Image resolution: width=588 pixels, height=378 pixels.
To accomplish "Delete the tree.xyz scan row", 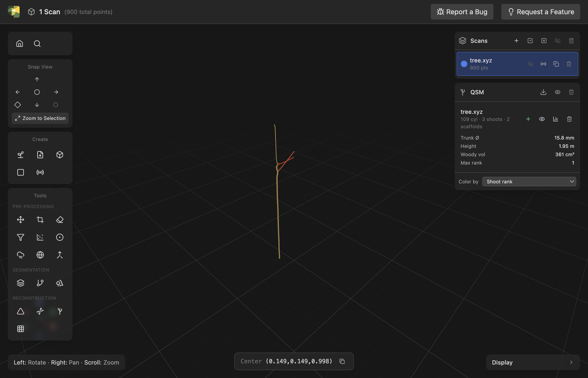I will [569, 64].
